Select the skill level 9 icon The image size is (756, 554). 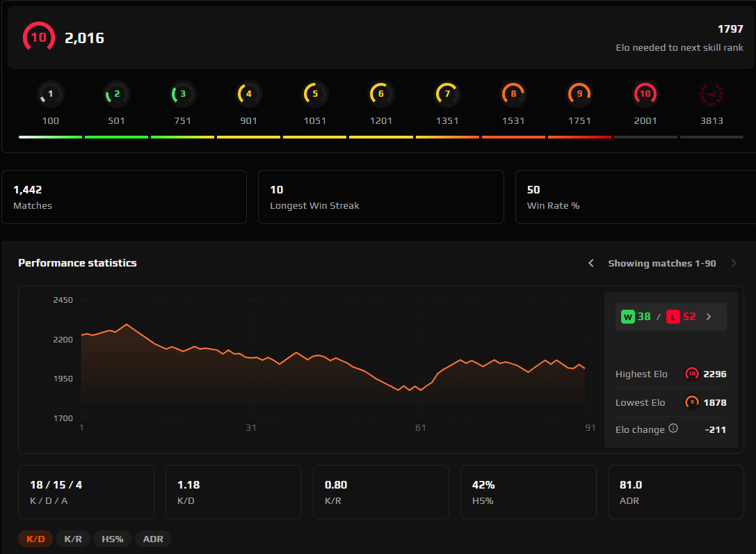click(x=579, y=94)
